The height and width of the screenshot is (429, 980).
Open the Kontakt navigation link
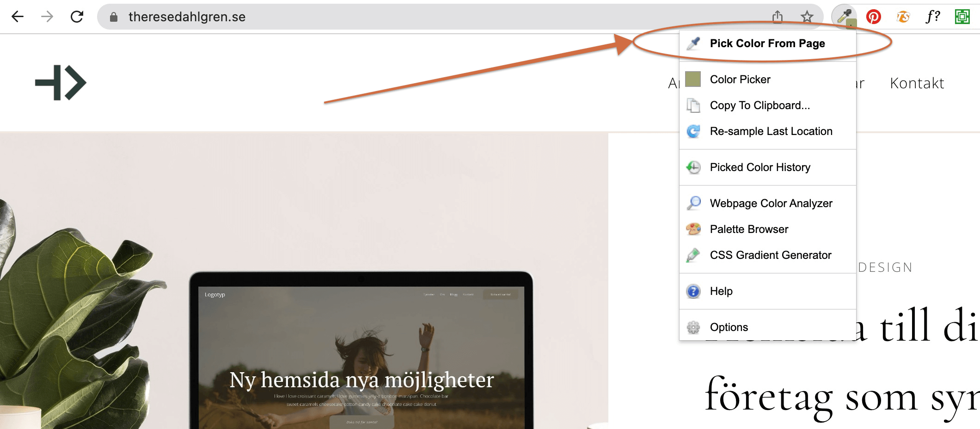click(917, 83)
